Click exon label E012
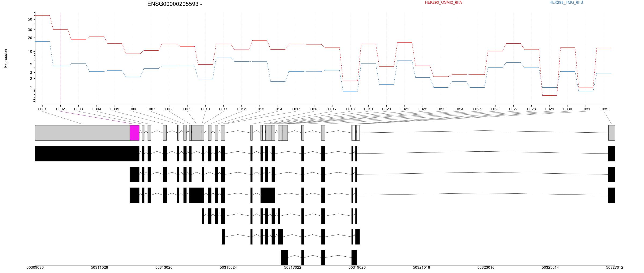The height and width of the screenshot is (273, 644). 241,109
